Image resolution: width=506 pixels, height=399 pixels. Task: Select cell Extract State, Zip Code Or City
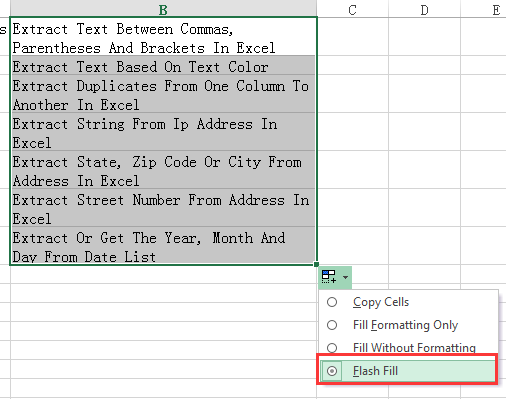[x=163, y=170]
